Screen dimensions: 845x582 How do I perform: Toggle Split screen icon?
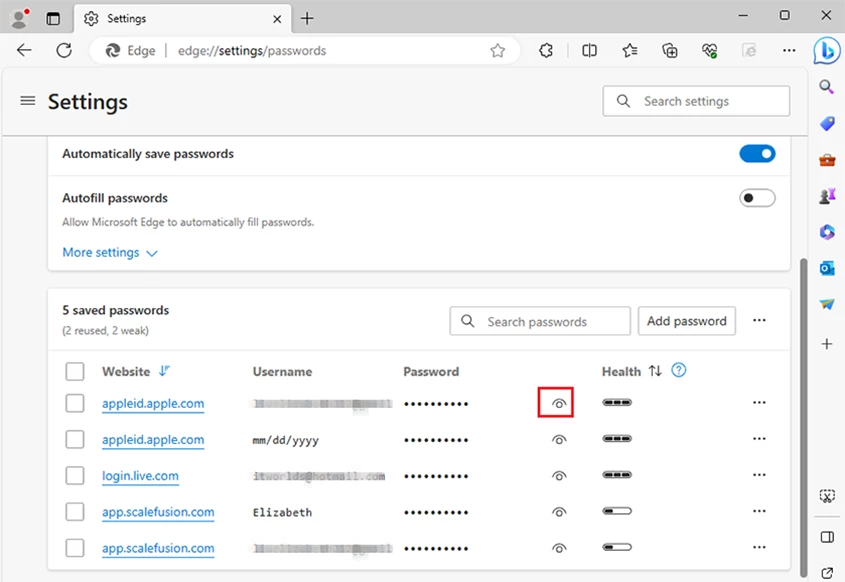tap(590, 51)
